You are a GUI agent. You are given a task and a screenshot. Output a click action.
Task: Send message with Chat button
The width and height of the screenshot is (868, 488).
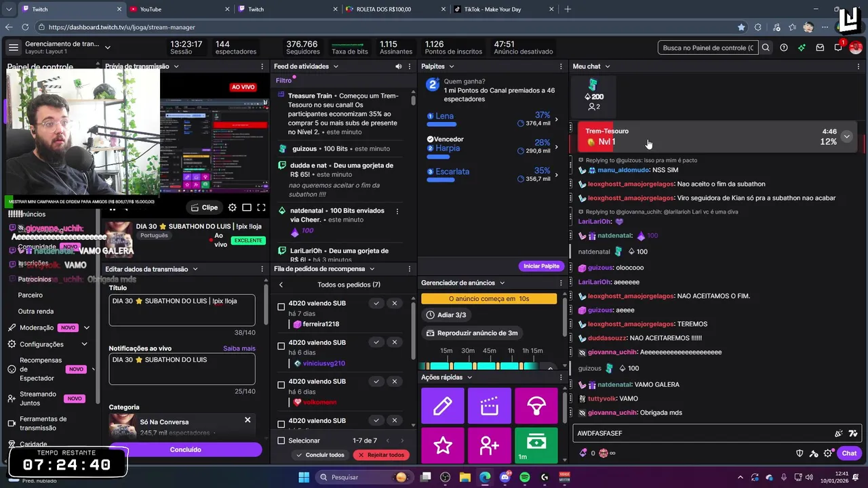pos(849,453)
